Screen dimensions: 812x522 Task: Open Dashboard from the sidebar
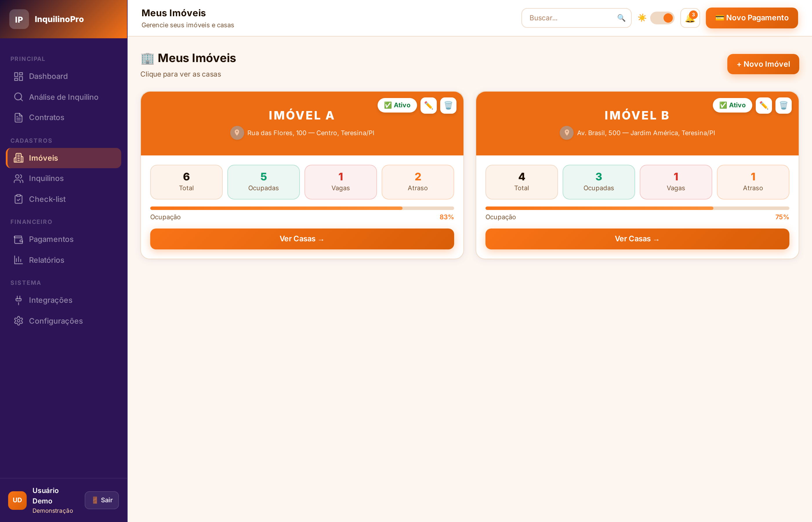click(48, 76)
